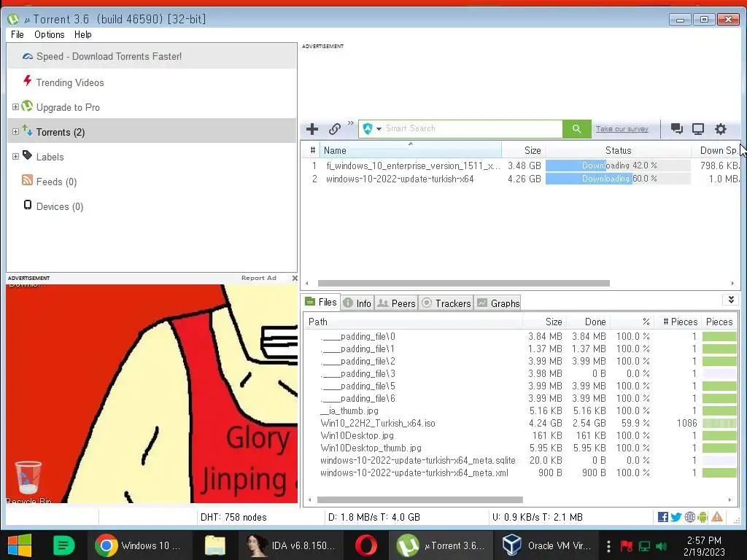Image resolution: width=747 pixels, height=560 pixels.
Task: Click the Feeds RSS icon
Action: [x=27, y=180]
